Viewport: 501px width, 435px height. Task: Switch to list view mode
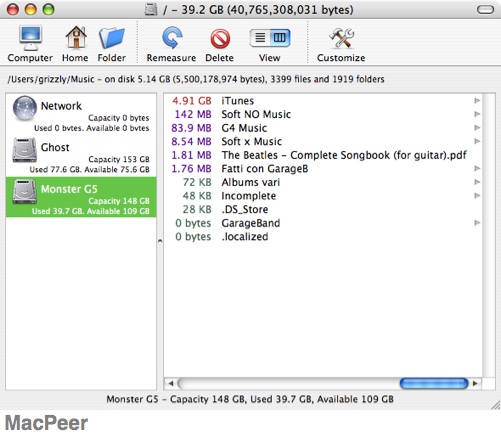(x=260, y=37)
